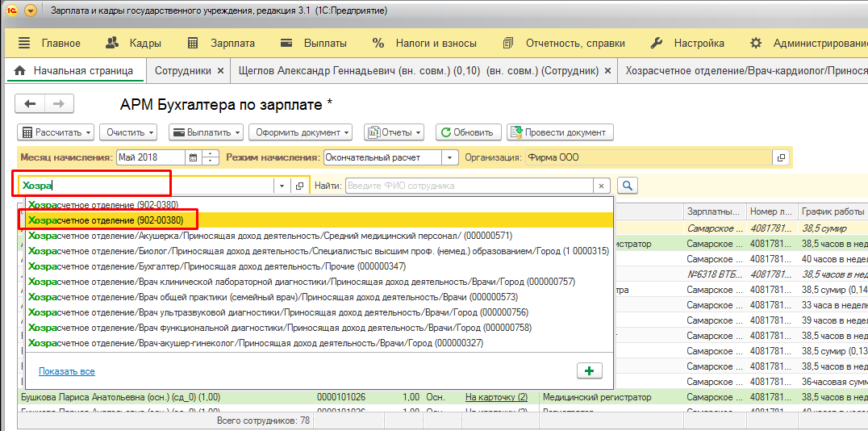Screen dimensions: 868x431
Task: Click the magnifier search button
Action: (627, 186)
